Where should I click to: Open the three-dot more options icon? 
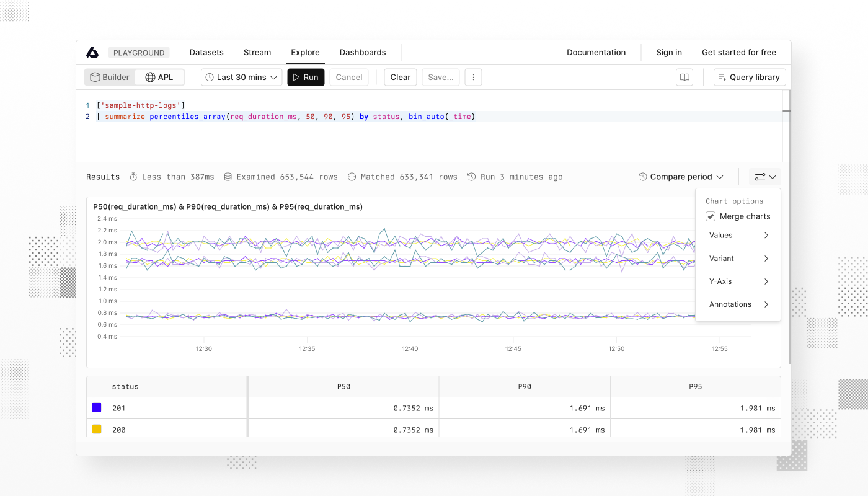coord(473,77)
